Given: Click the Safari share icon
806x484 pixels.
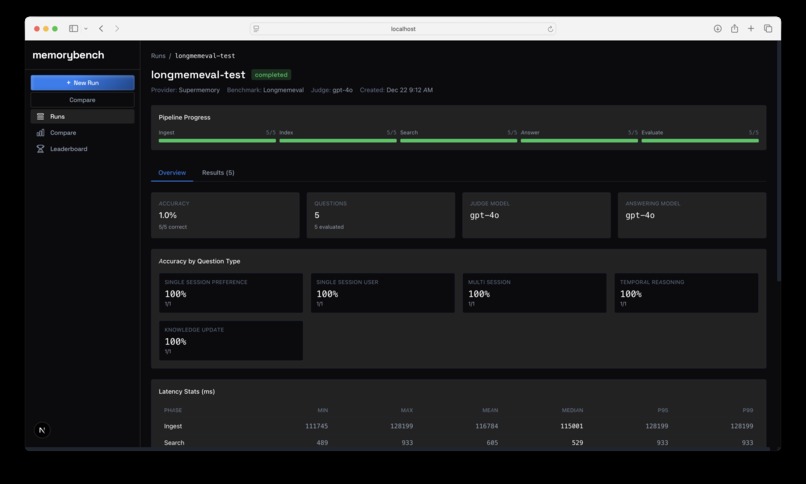Looking at the screenshot, I should coord(735,29).
